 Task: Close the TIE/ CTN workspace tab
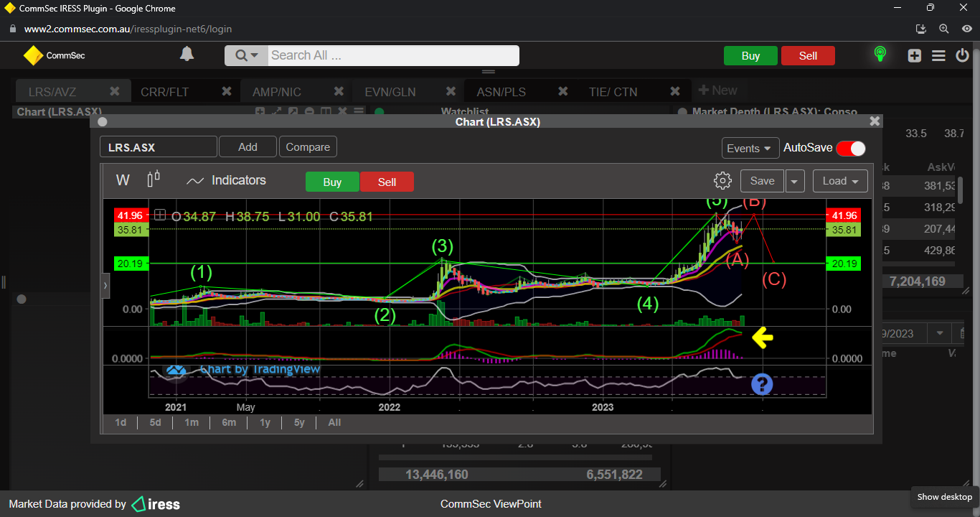675,91
